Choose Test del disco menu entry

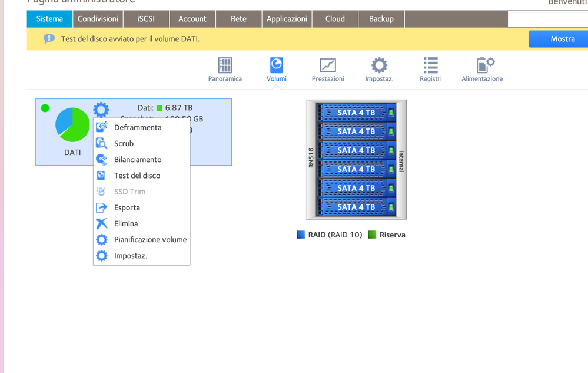137,176
